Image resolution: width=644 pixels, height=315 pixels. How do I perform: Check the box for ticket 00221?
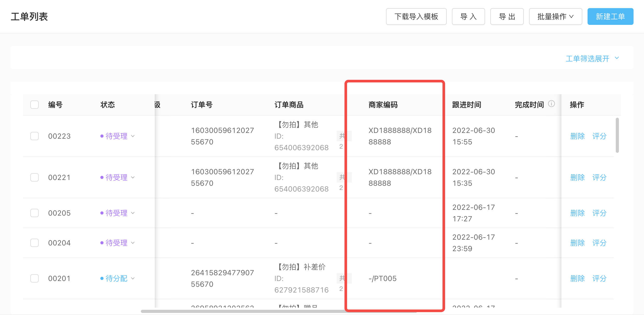click(x=34, y=177)
